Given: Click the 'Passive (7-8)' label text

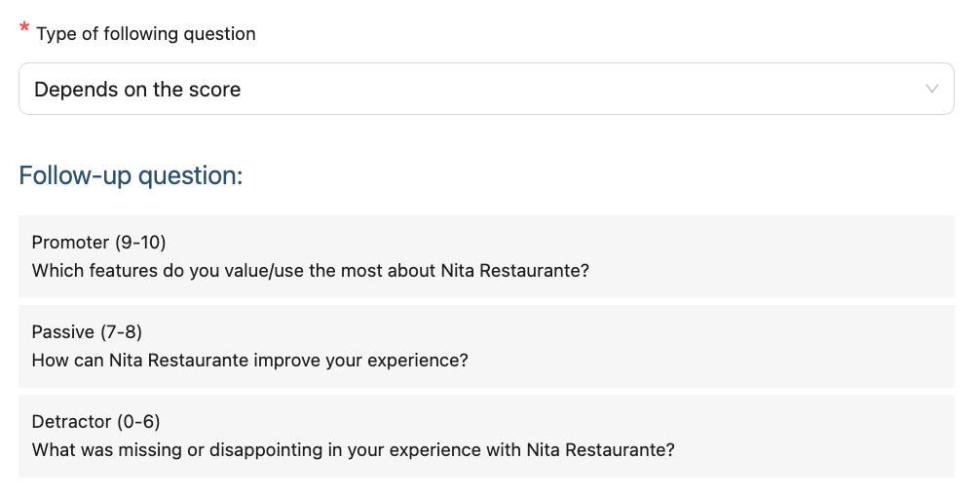Looking at the screenshot, I should coord(87,332).
